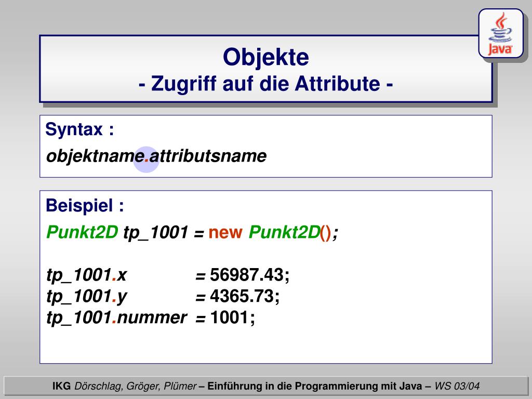Click the 'Syntax :' heading
Image resolution: width=532 pixels, height=399 pixels.
[x=79, y=129]
